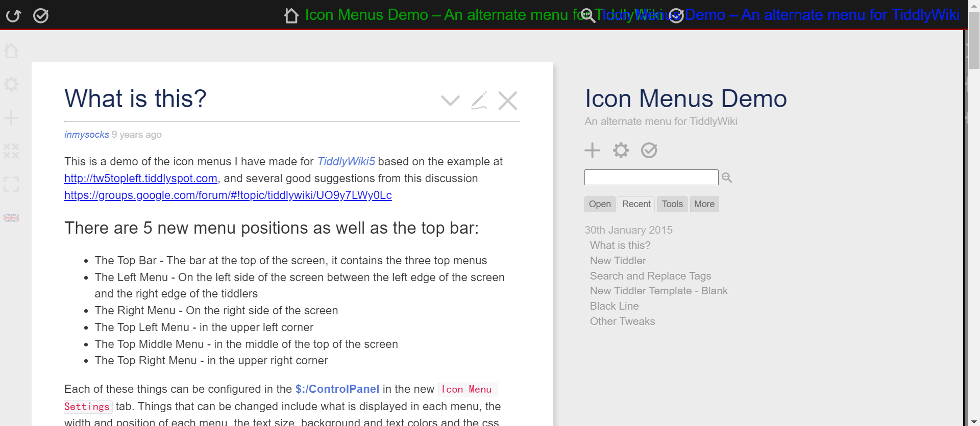The image size is (980, 426).
Task: Click the sidebar search input field
Action: 651,178
